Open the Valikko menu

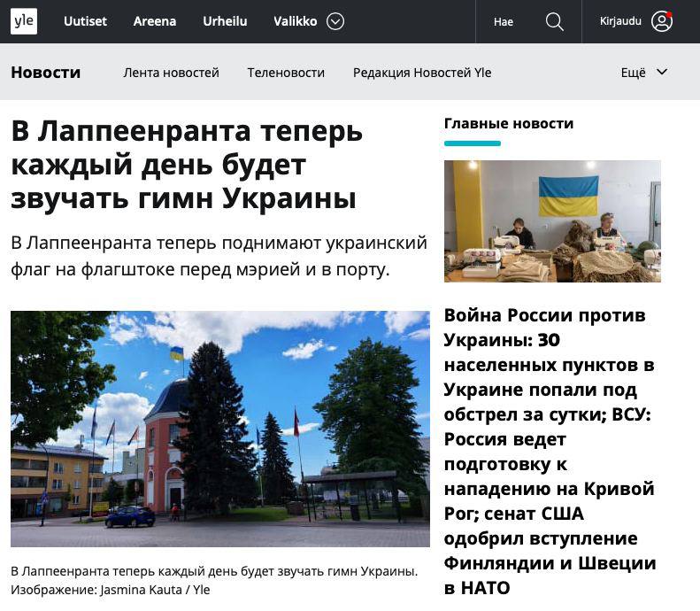295,21
